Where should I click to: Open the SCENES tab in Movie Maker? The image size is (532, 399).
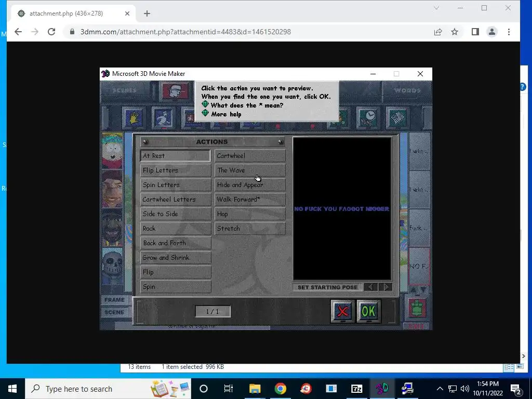(125, 90)
